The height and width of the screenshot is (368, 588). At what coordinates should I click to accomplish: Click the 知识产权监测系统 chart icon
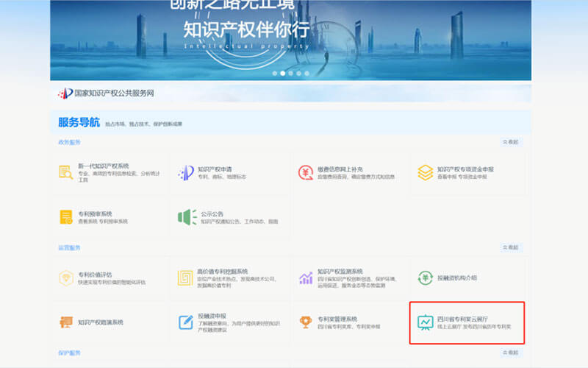(x=305, y=278)
